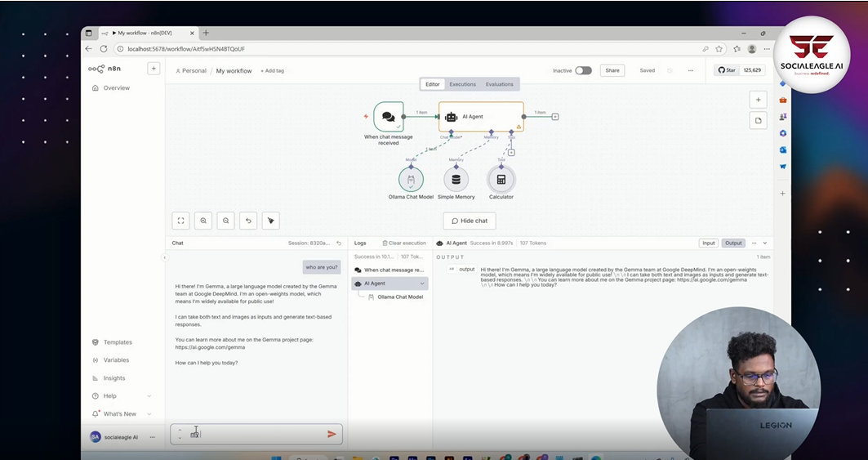The image size is (868, 460).
Task: Click the Calculator tool node icon
Action: click(x=501, y=180)
